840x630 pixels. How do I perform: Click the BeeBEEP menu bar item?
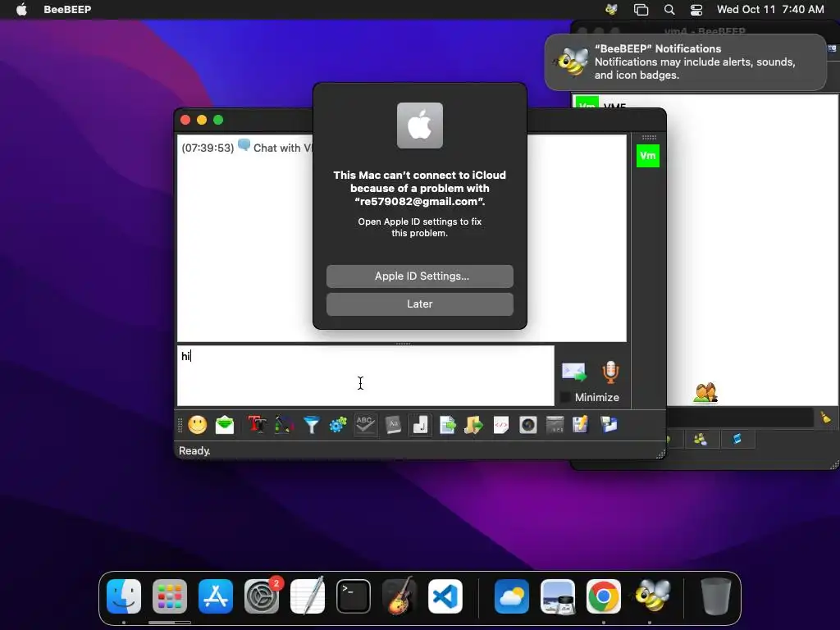pos(67,9)
